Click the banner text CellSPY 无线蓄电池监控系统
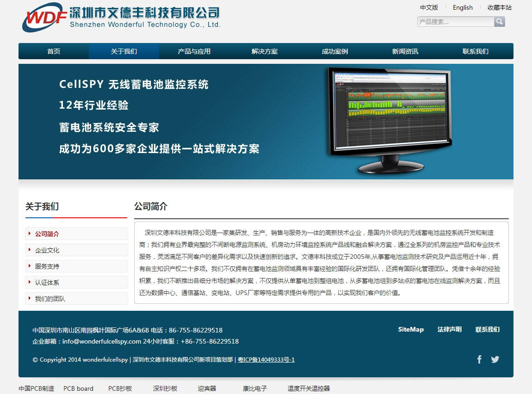 point(134,84)
